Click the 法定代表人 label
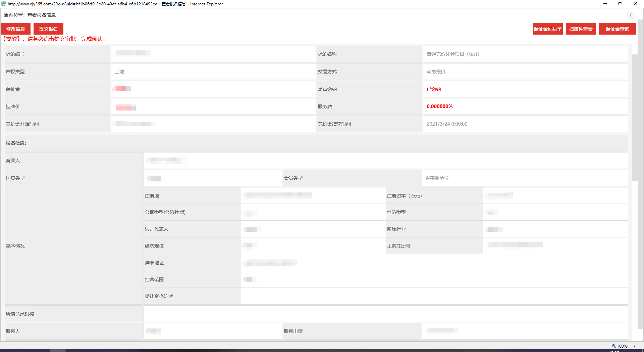The width and height of the screenshot is (644, 352). click(x=157, y=229)
